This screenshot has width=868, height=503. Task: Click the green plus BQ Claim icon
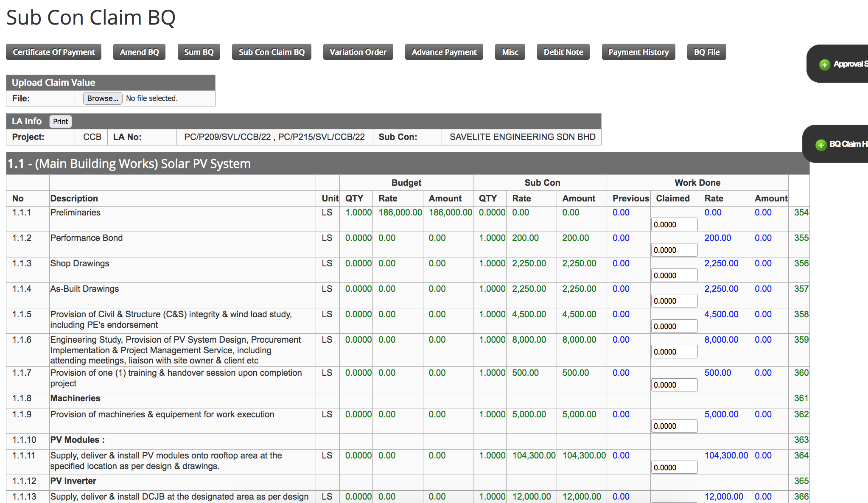pyautogui.click(x=821, y=145)
